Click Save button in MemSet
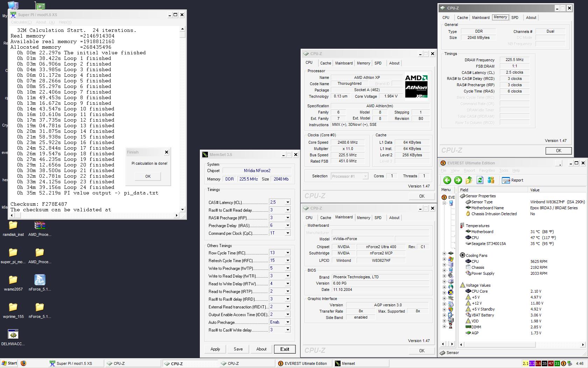 click(238, 349)
